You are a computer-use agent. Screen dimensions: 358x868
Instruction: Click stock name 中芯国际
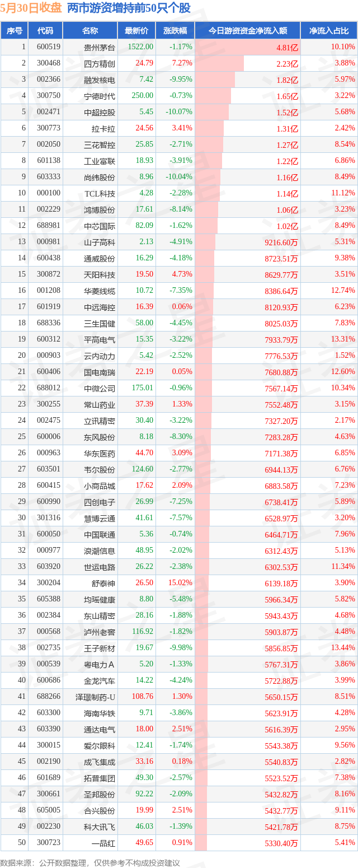coord(100,226)
